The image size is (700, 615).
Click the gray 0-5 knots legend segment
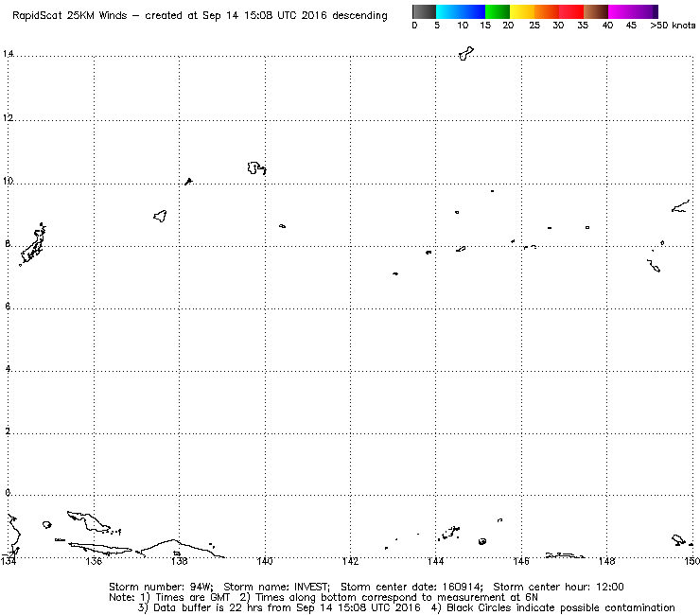point(424,11)
